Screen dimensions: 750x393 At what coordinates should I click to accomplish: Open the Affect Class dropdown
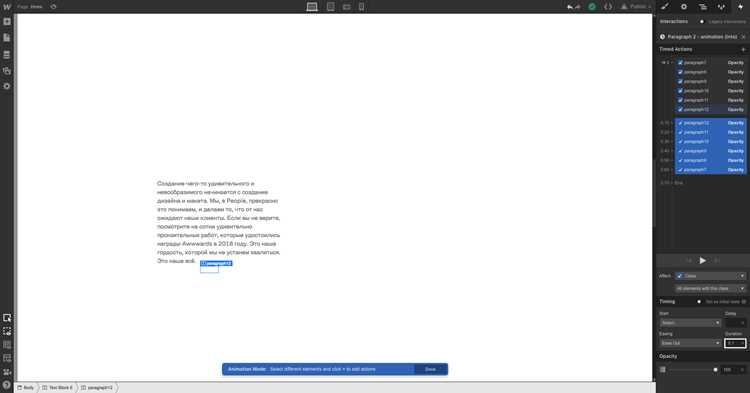[x=710, y=276]
